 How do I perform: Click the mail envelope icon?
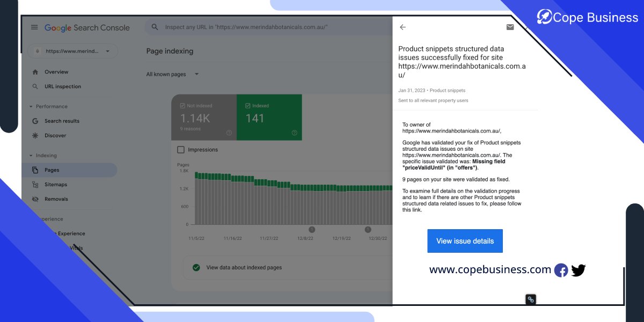click(510, 27)
